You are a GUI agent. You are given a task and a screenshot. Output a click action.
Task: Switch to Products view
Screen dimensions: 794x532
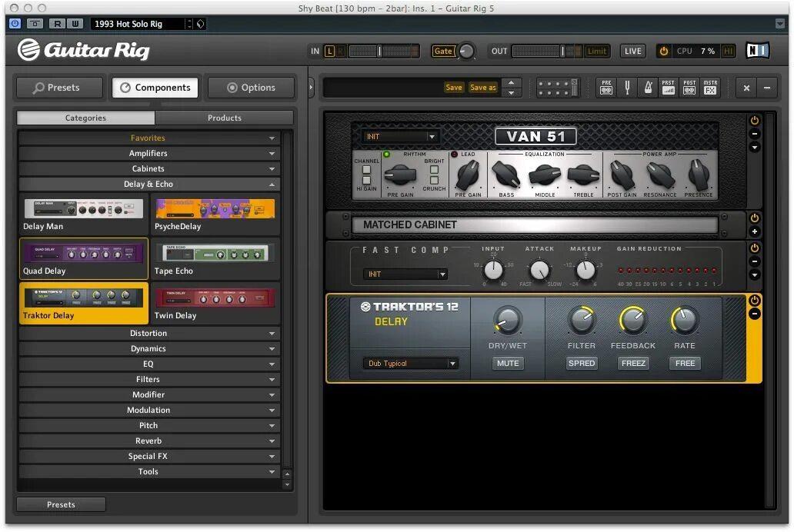coord(225,118)
